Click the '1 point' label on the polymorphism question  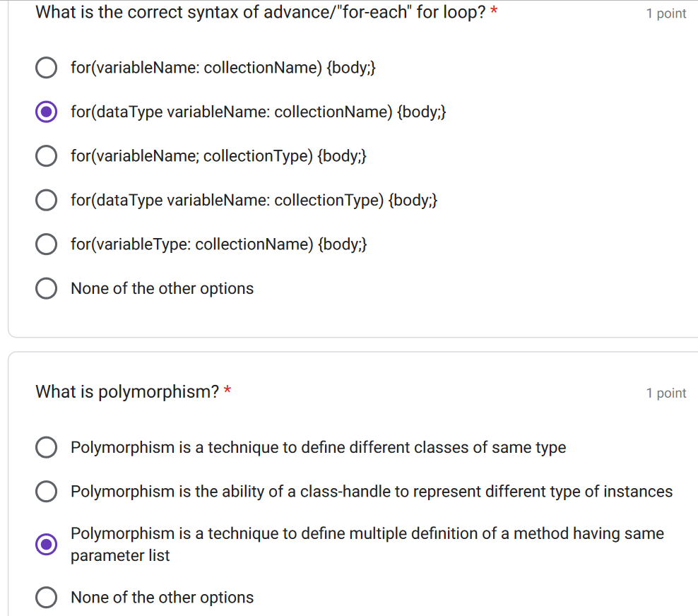coord(666,393)
